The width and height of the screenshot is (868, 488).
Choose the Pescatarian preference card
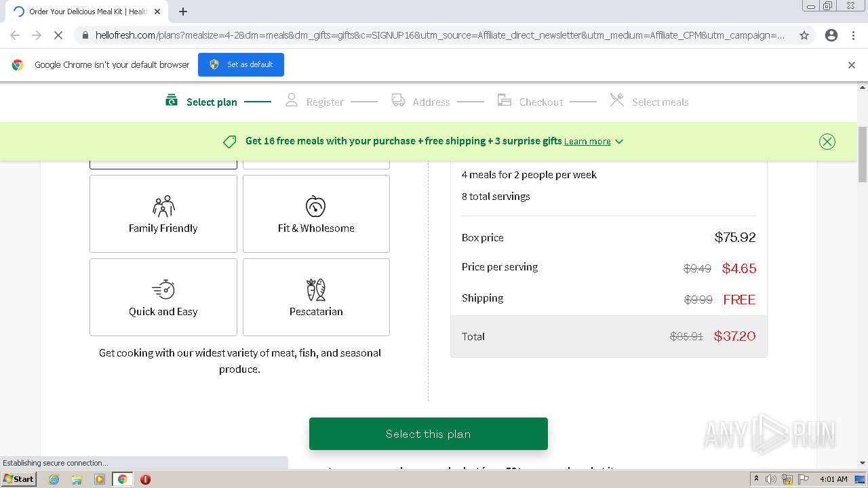tap(316, 297)
